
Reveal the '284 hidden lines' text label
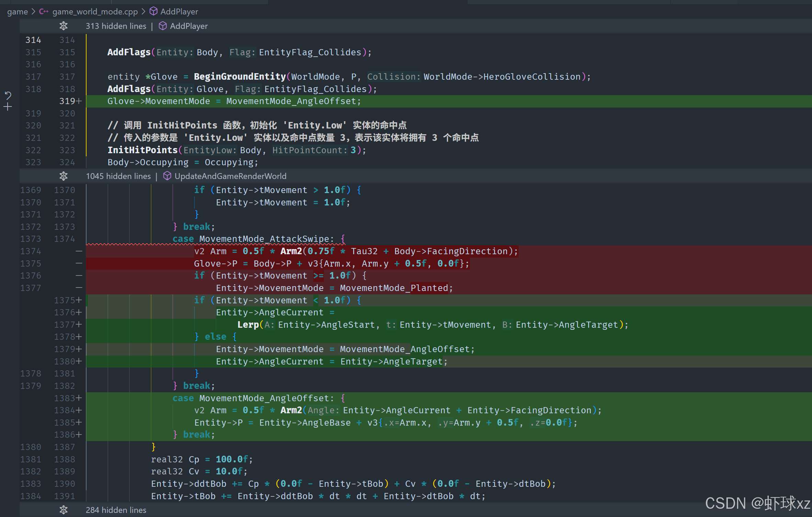point(116,510)
